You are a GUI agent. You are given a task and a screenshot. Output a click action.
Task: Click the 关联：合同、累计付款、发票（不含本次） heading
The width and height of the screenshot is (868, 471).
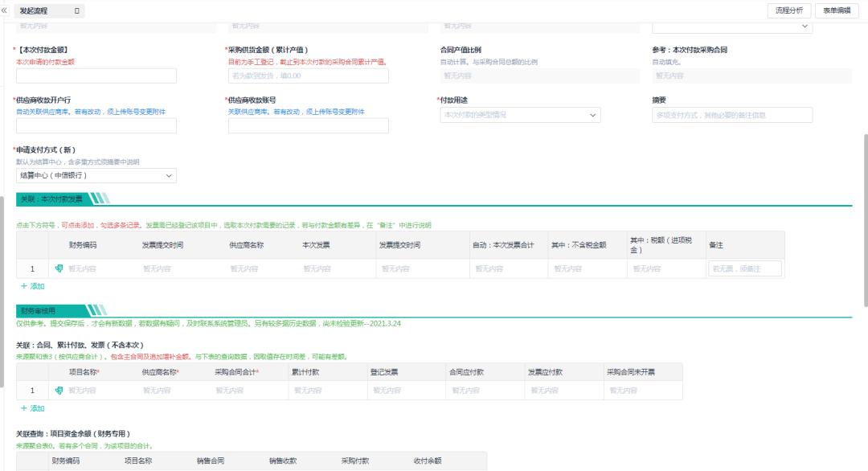click(x=80, y=345)
